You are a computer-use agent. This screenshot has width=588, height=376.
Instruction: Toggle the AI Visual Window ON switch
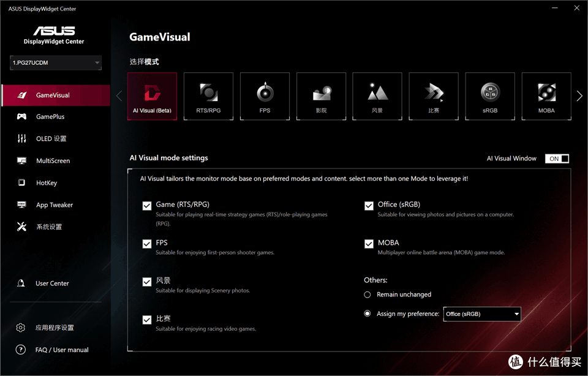[557, 159]
